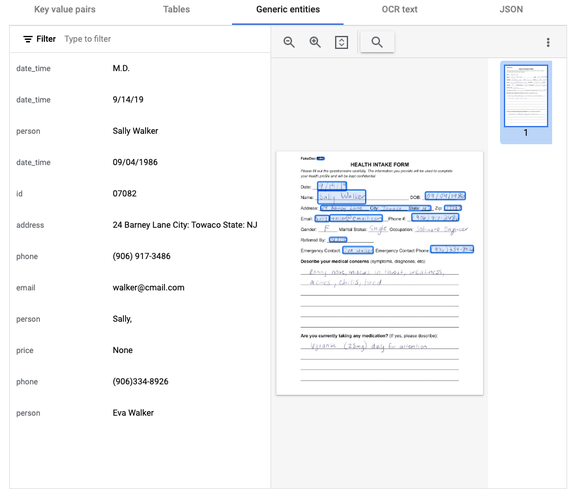
Task: Switch to the OCR text tab
Action: click(399, 10)
